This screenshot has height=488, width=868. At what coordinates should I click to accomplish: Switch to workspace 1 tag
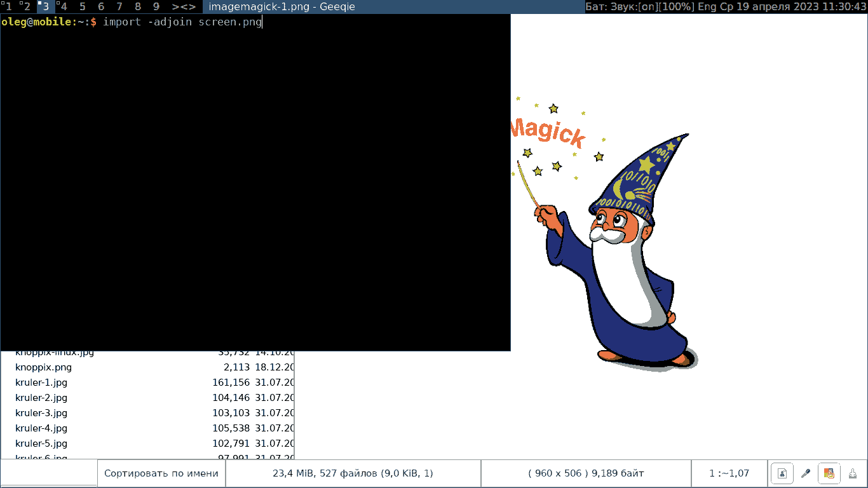pyautogui.click(x=8, y=7)
